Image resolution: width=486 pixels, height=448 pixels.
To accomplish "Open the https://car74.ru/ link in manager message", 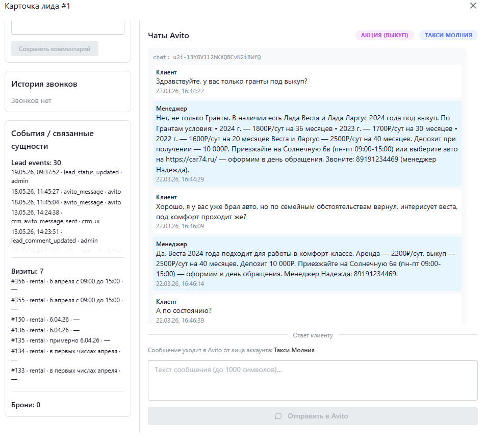I will pos(191,160).
